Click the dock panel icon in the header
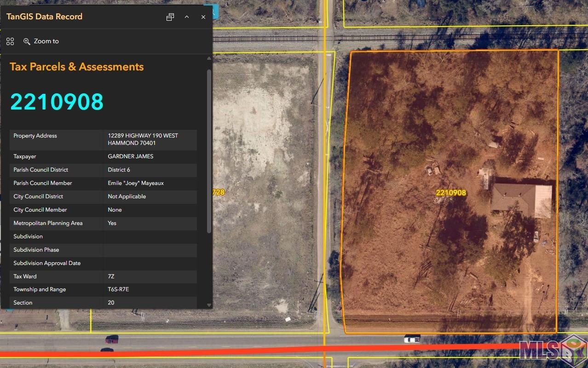The width and height of the screenshot is (588, 368). click(x=170, y=17)
